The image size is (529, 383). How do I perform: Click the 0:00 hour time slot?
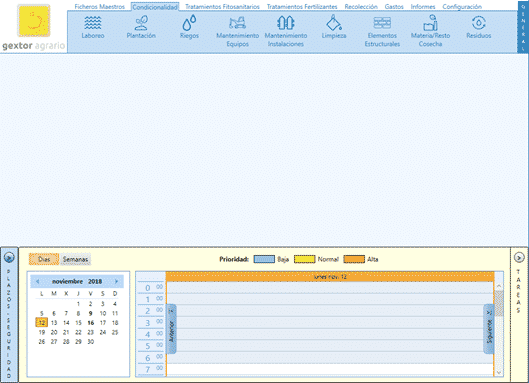330,288
